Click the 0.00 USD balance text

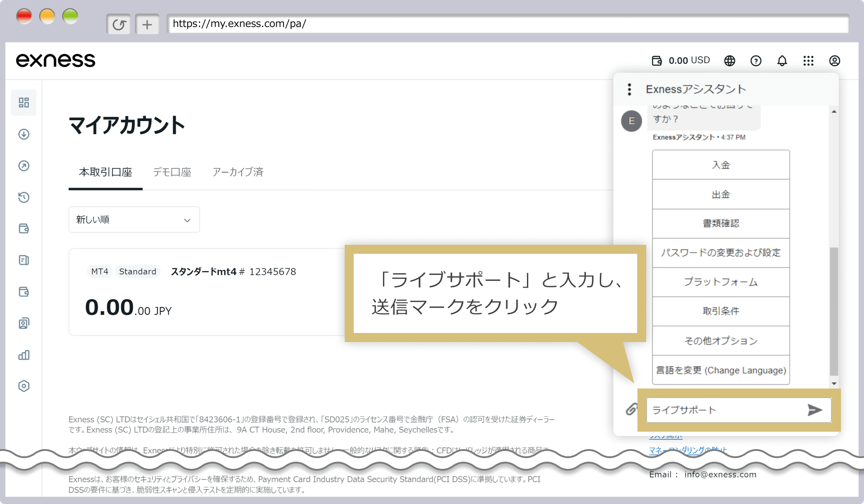click(x=689, y=60)
